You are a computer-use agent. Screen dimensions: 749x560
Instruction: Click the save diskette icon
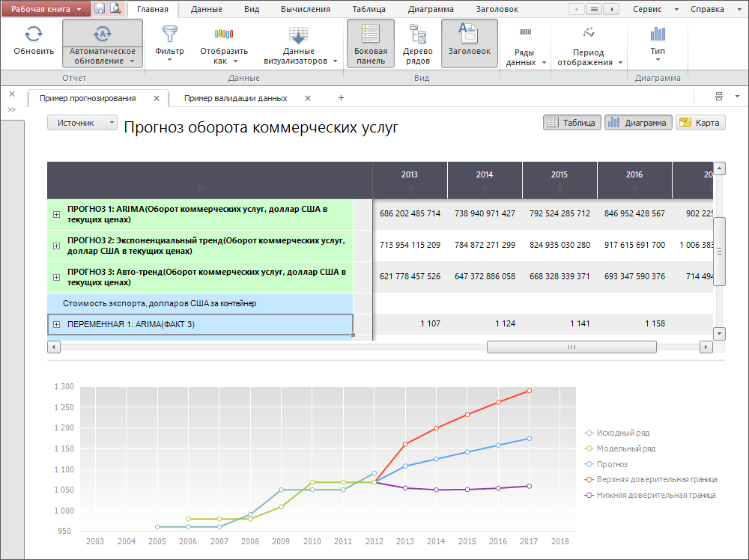(x=100, y=9)
